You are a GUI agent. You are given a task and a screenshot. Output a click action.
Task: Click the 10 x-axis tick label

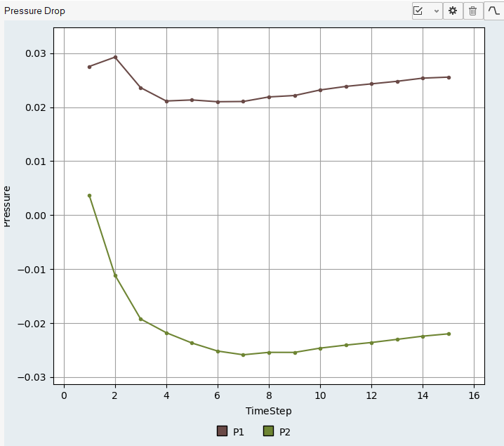(320, 395)
